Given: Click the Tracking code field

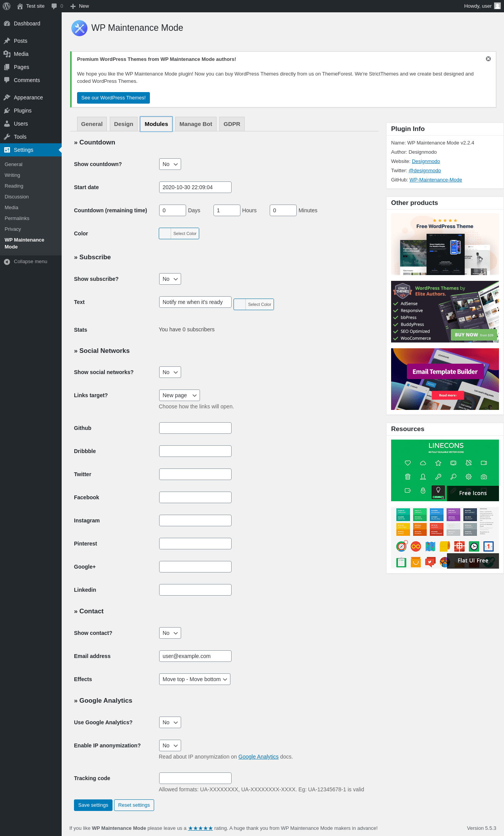Looking at the screenshot, I should 195,778.
